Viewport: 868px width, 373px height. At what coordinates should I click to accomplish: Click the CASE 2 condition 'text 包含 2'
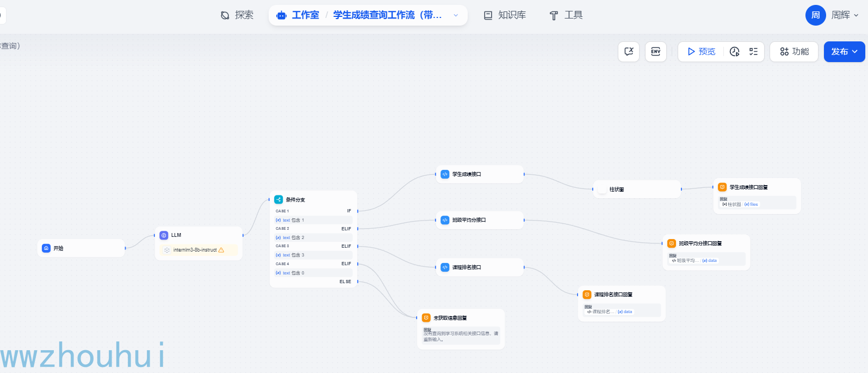pyautogui.click(x=314, y=237)
